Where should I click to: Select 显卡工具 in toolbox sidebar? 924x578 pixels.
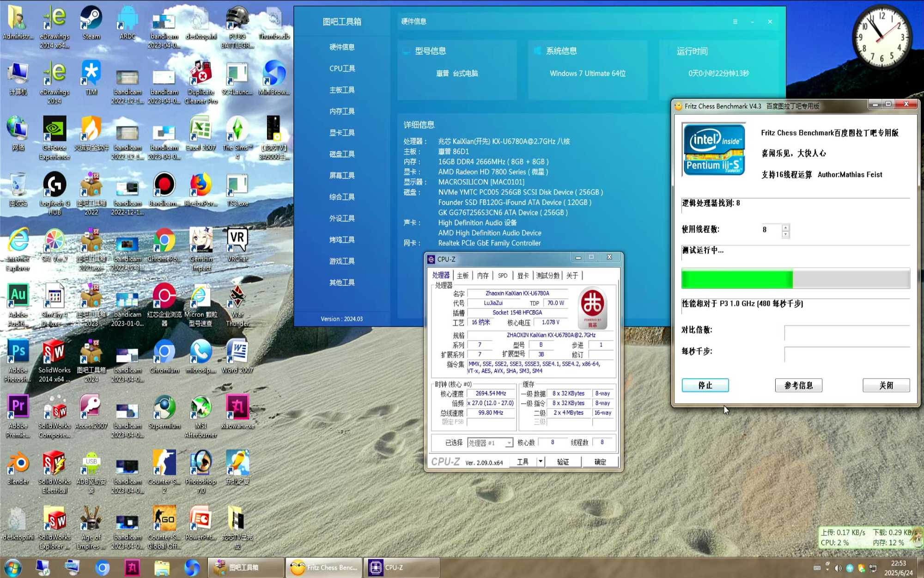[x=342, y=133]
